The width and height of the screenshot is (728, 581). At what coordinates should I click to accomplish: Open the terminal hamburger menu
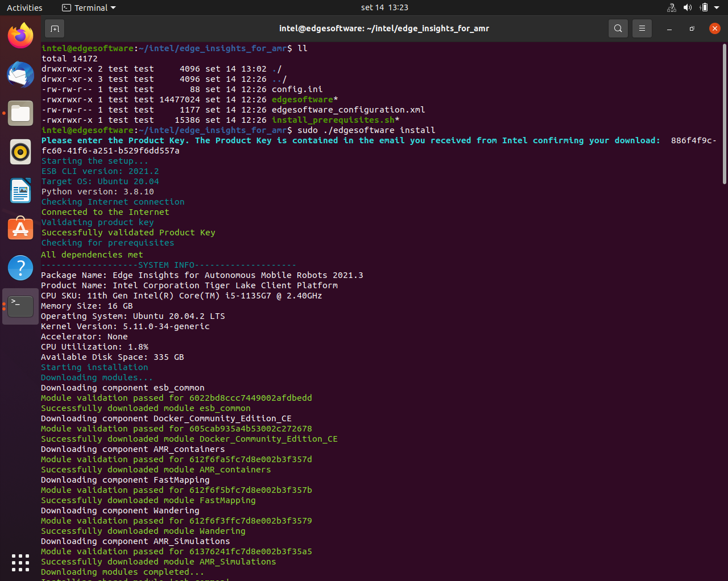tap(642, 28)
